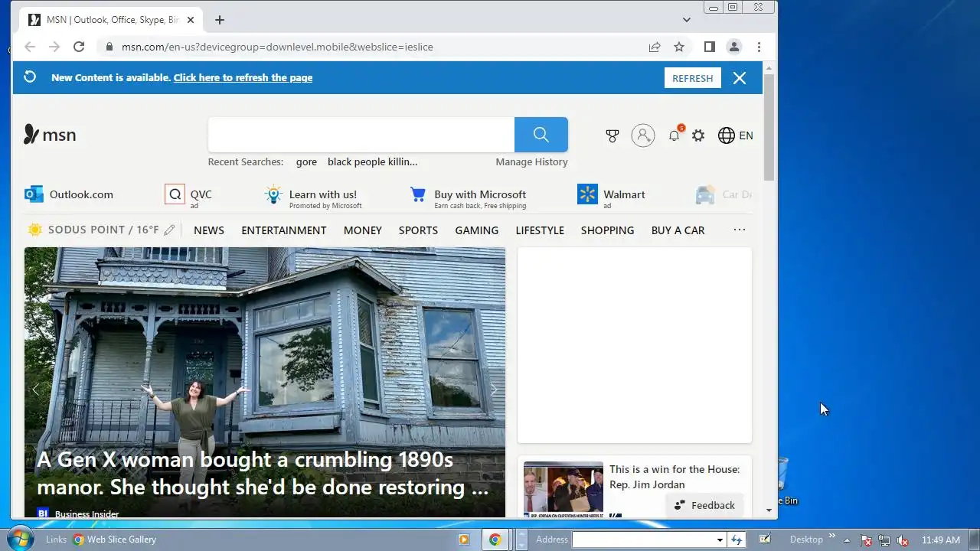Click the muted volume tray icon

tap(903, 540)
